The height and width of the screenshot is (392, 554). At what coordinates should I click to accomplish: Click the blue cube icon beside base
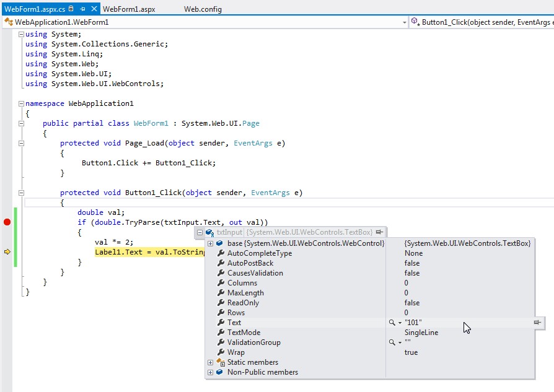219,243
